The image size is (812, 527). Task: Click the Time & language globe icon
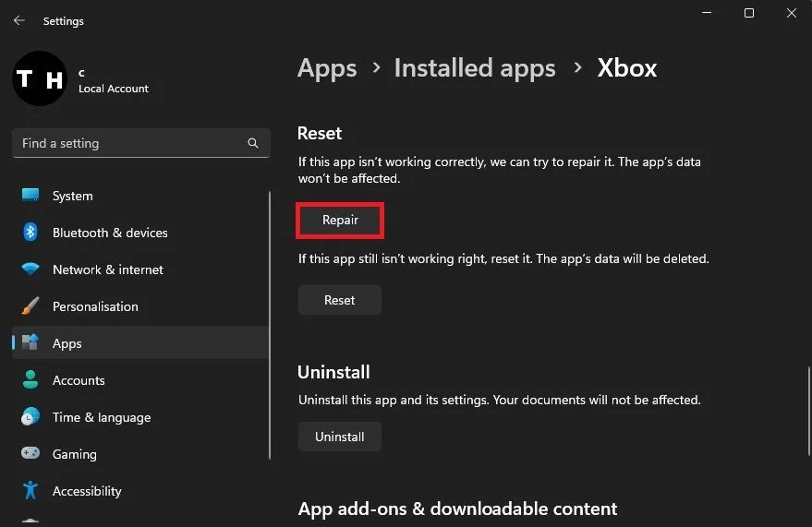[30, 416]
